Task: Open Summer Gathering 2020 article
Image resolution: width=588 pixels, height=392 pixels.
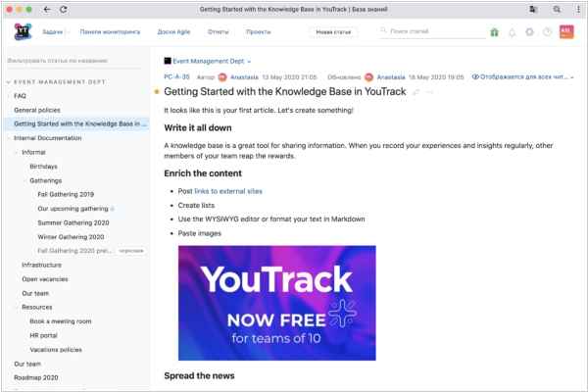Action: tap(73, 222)
